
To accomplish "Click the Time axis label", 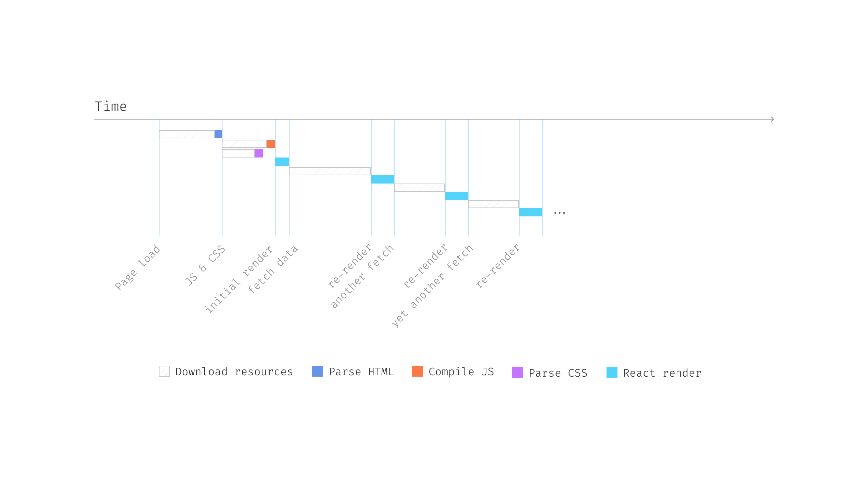I will pos(111,107).
